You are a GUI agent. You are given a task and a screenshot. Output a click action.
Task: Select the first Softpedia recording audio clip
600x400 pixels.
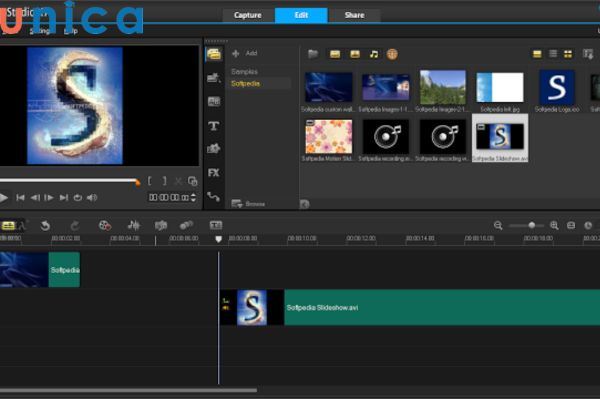[x=386, y=137]
